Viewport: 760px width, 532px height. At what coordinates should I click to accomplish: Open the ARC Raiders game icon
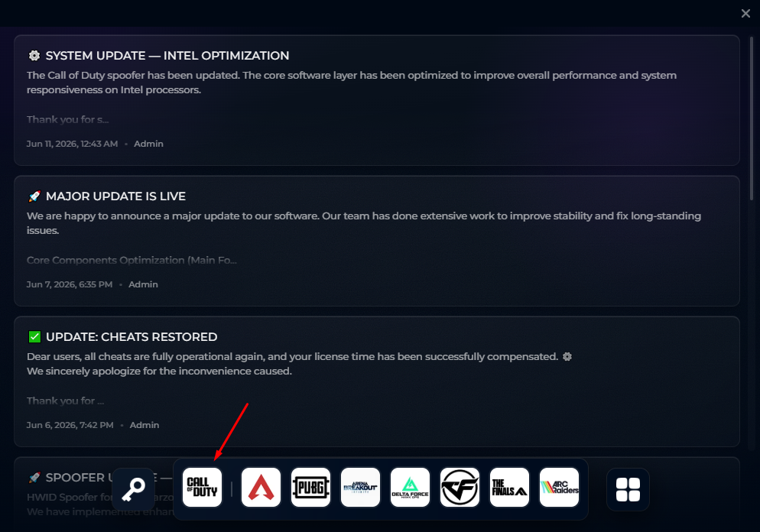pos(560,488)
